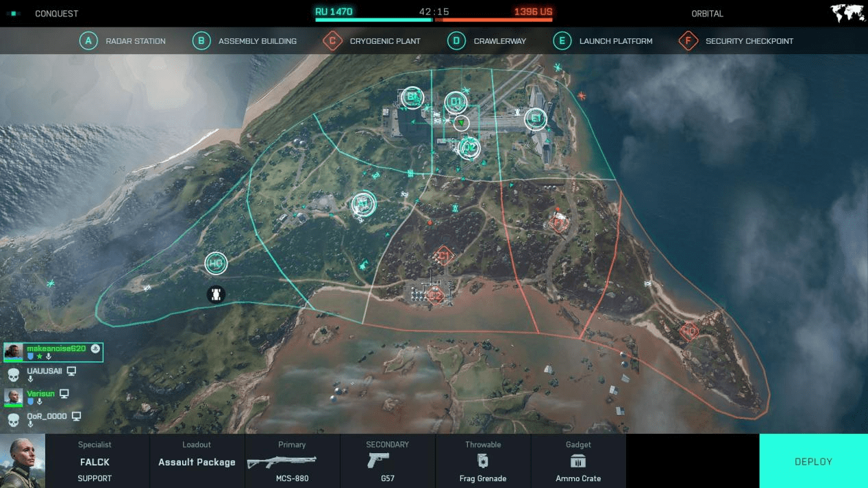Viewport: 868px width, 488px height.
Task: Spawn at E1 capture point on map
Action: click(x=536, y=119)
